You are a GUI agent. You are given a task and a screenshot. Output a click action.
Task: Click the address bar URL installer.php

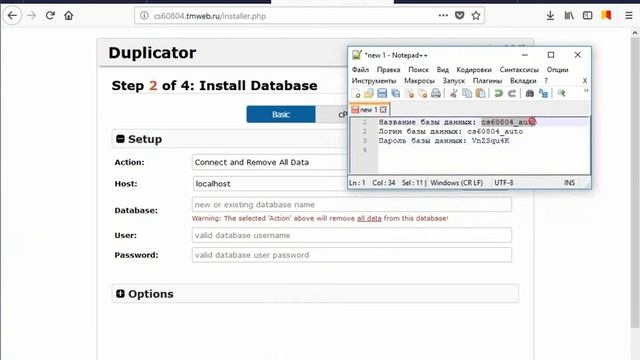pyautogui.click(x=210, y=16)
